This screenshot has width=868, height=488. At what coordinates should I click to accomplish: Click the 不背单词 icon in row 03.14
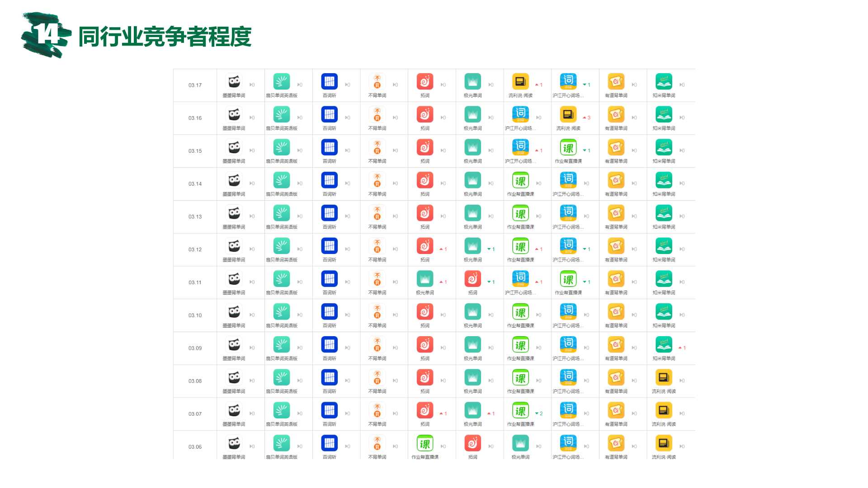click(377, 180)
